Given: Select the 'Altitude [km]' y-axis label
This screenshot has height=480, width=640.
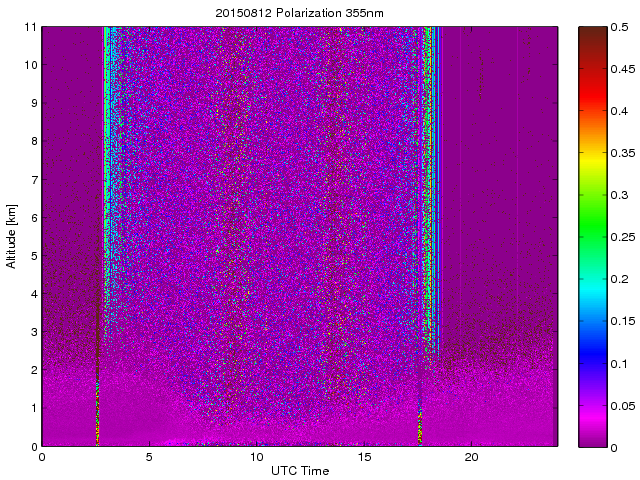Looking at the screenshot, I should tap(12, 236).
